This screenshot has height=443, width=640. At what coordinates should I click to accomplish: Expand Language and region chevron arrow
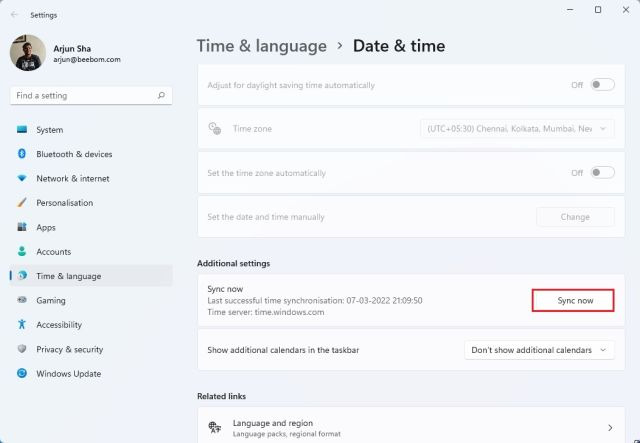click(x=610, y=427)
